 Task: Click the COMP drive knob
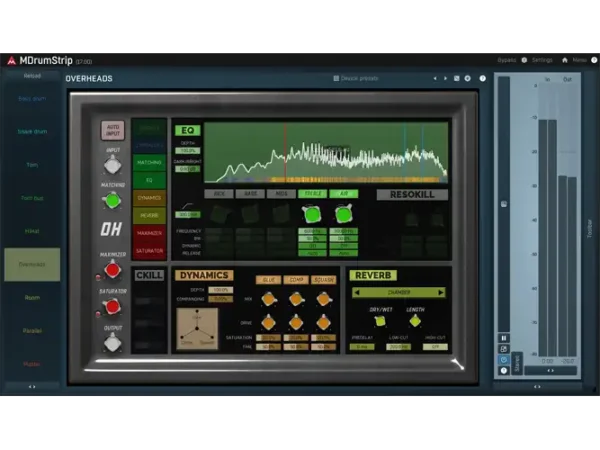(296, 323)
